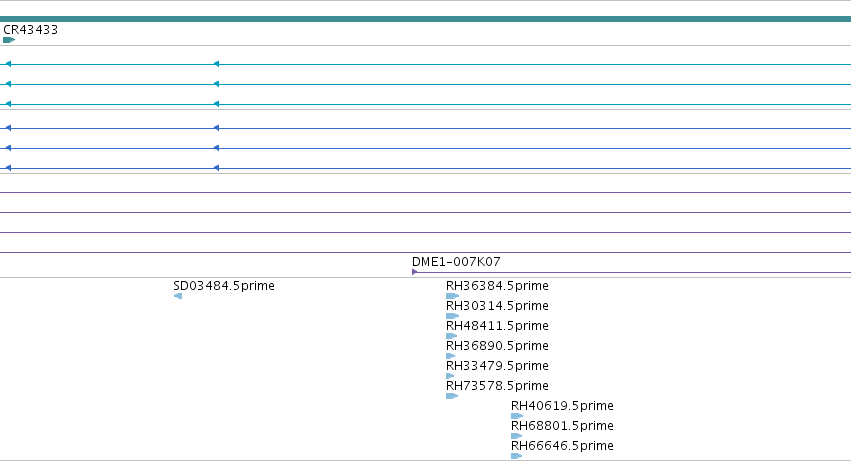Image resolution: width=851 pixels, height=461 pixels.
Task: Select the RH36890.5prime arrow glyph
Action: (450, 356)
